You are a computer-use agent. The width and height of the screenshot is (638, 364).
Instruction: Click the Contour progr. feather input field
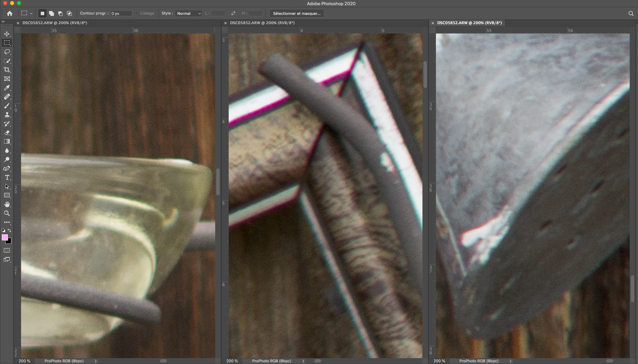(121, 13)
